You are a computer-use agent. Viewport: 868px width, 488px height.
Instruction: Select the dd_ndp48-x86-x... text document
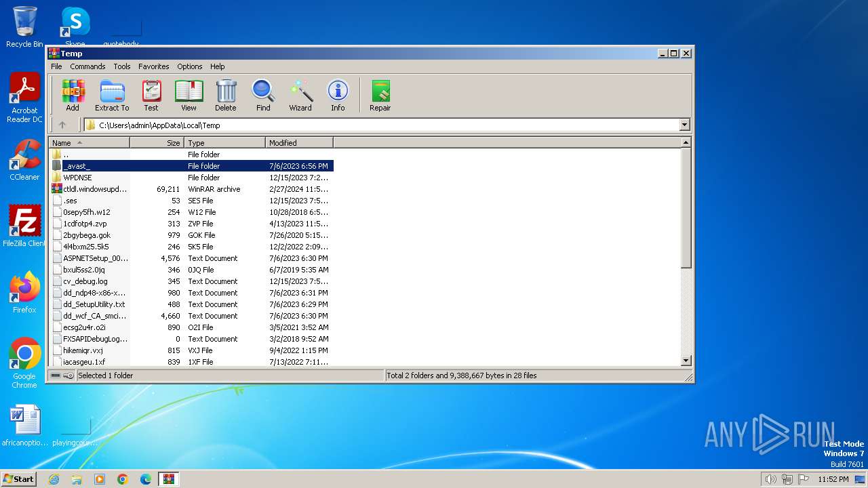191,293
